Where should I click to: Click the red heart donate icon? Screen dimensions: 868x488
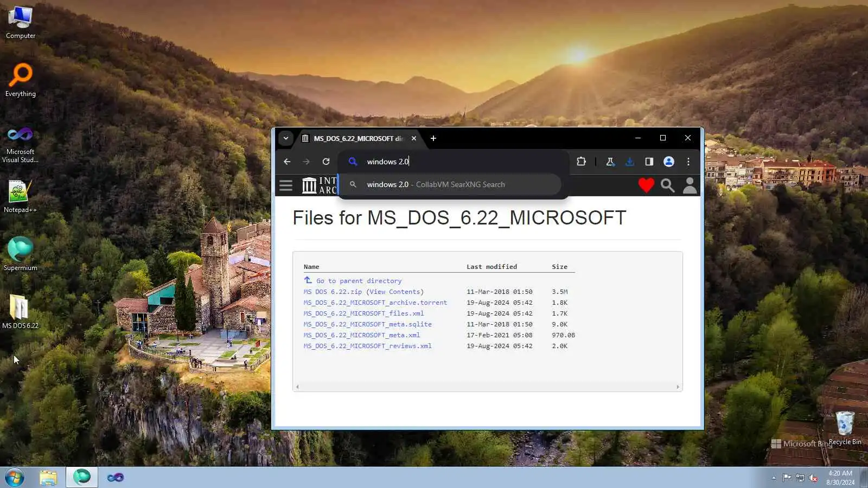(x=646, y=185)
